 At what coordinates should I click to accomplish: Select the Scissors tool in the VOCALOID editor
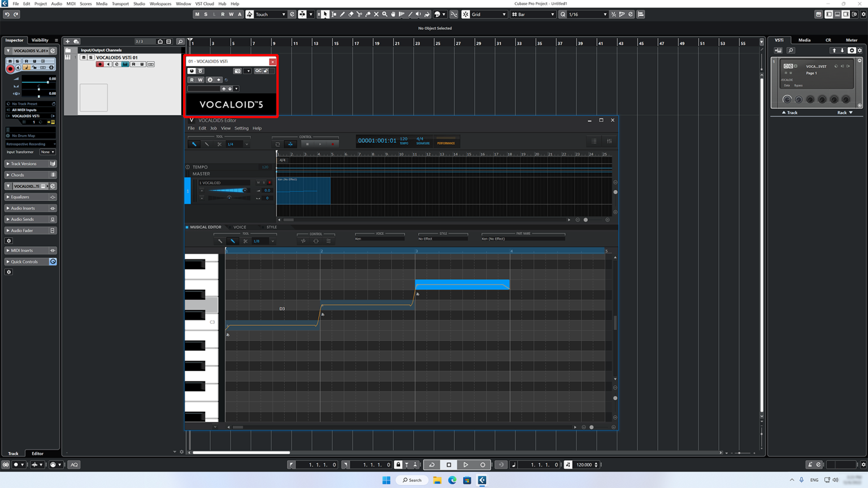(x=220, y=144)
